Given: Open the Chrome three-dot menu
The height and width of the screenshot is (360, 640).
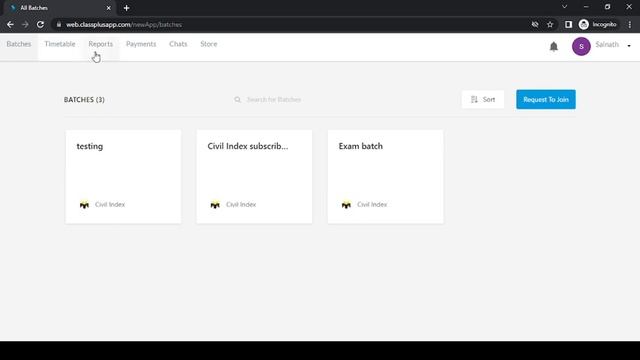Looking at the screenshot, I should (x=630, y=24).
